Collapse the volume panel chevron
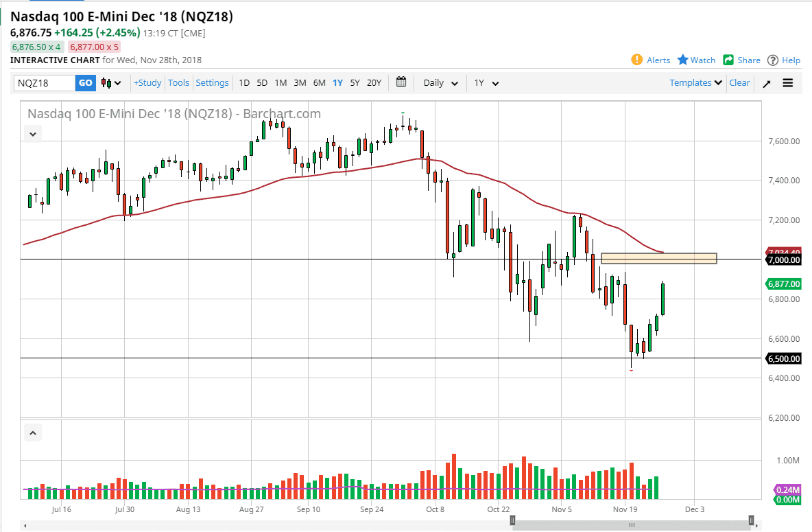This screenshot has width=812, height=532. pos(32,432)
